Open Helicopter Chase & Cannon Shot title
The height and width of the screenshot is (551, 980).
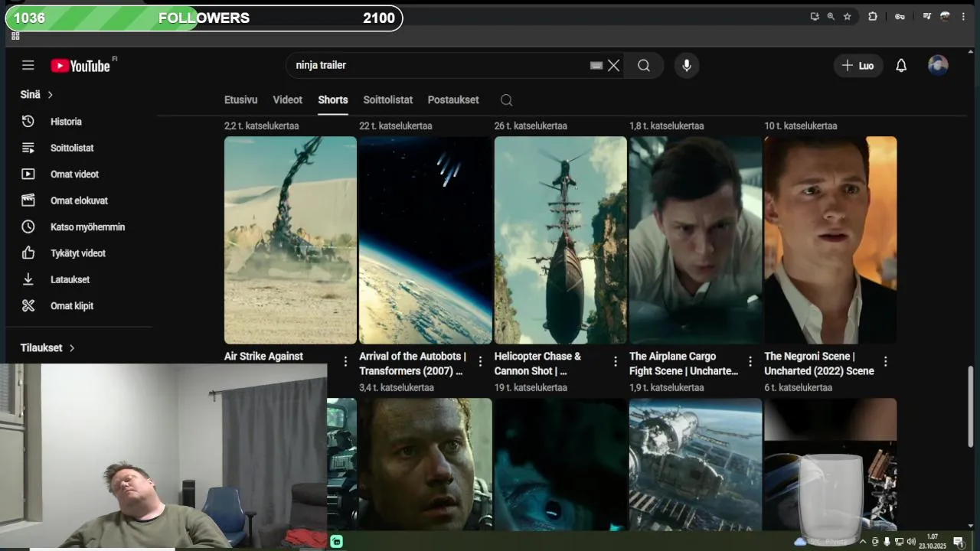pyautogui.click(x=538, y=364)
